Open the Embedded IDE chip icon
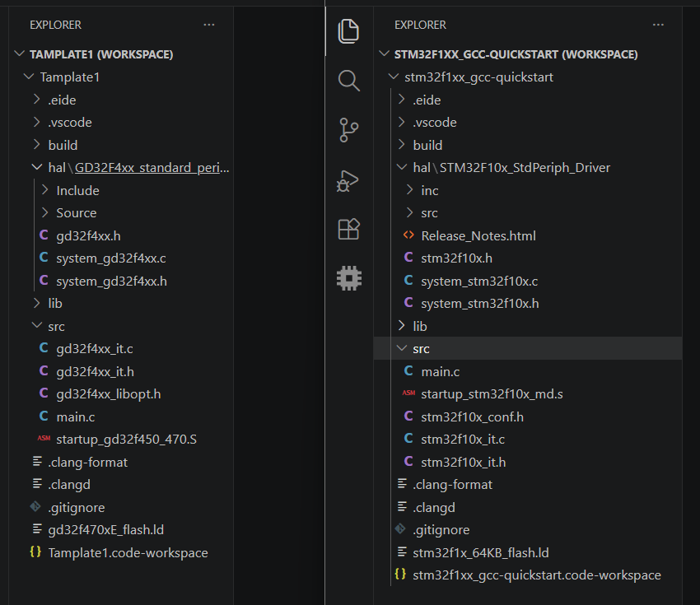The image size is (700, 605). pos(349,278)
